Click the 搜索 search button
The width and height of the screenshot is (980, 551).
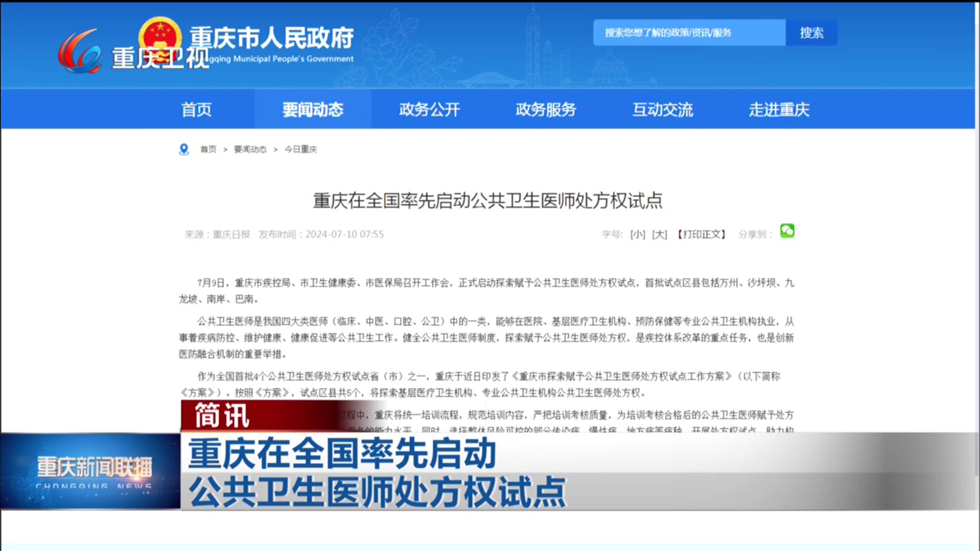pos(811,33)
